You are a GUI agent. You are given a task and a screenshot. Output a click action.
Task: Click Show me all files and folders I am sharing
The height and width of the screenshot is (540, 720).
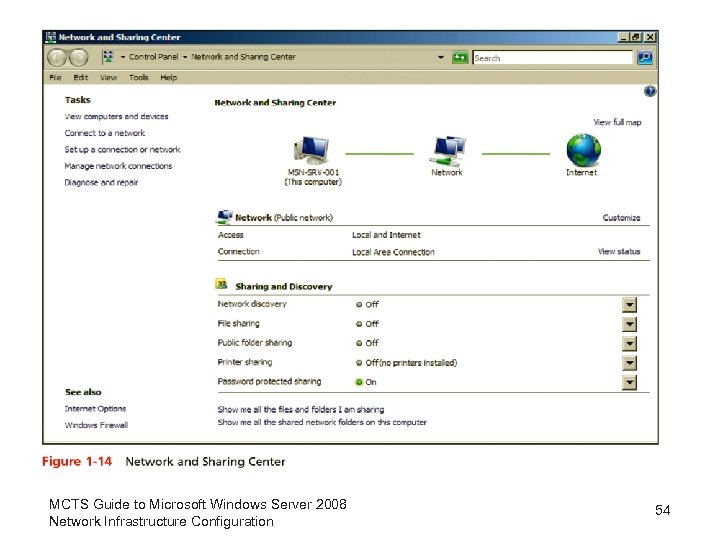[301, 410]
